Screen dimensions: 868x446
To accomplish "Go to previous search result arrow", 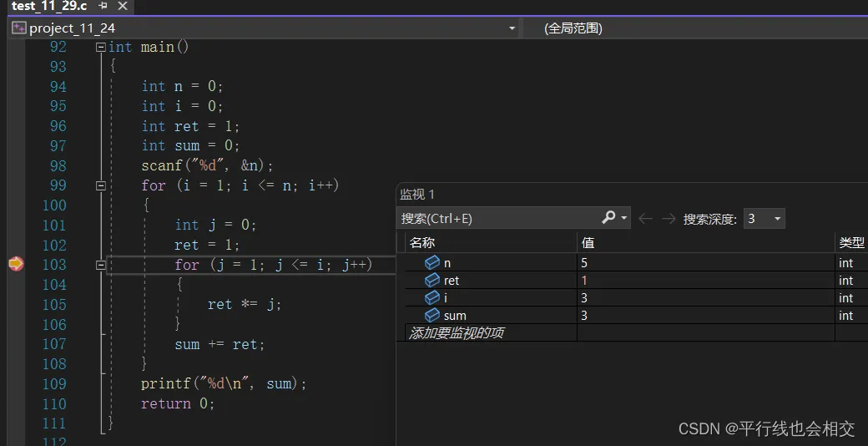I will (x=645, y=218).
